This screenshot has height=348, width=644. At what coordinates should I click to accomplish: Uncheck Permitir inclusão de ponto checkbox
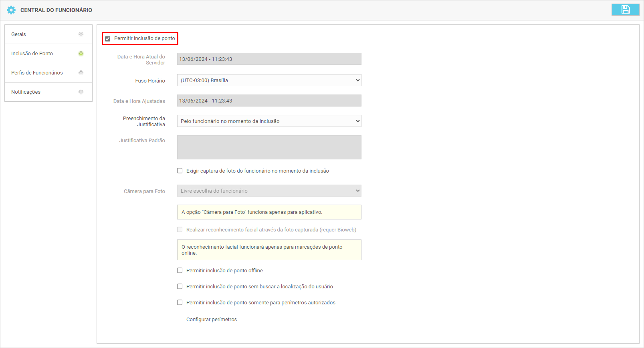[x=107, y=39]
